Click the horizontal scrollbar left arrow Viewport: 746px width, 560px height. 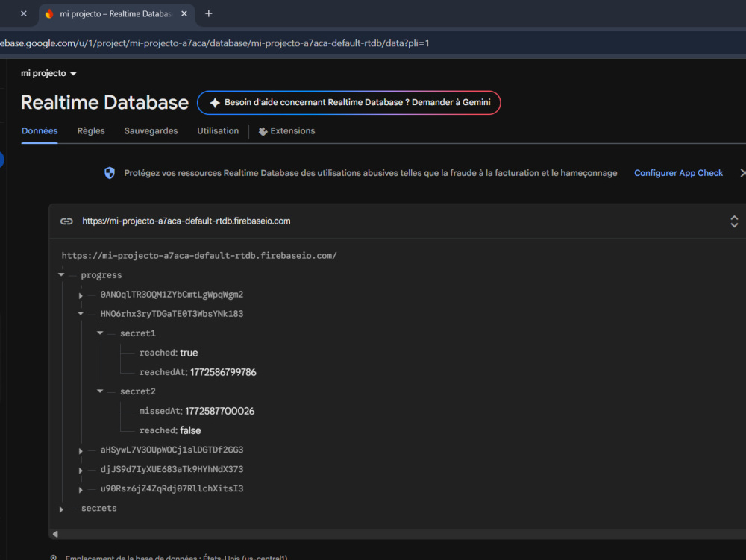[x=55, y=534]
